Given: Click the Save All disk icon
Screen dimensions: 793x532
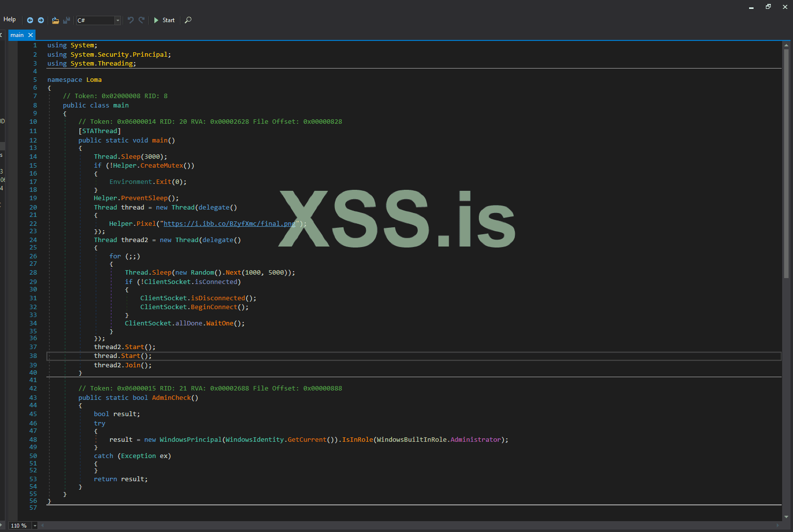Looking at the screenshot, I should point(67,20).
